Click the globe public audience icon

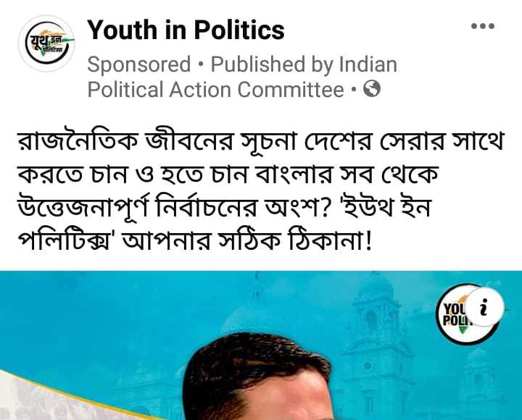(x=371, y=89)
